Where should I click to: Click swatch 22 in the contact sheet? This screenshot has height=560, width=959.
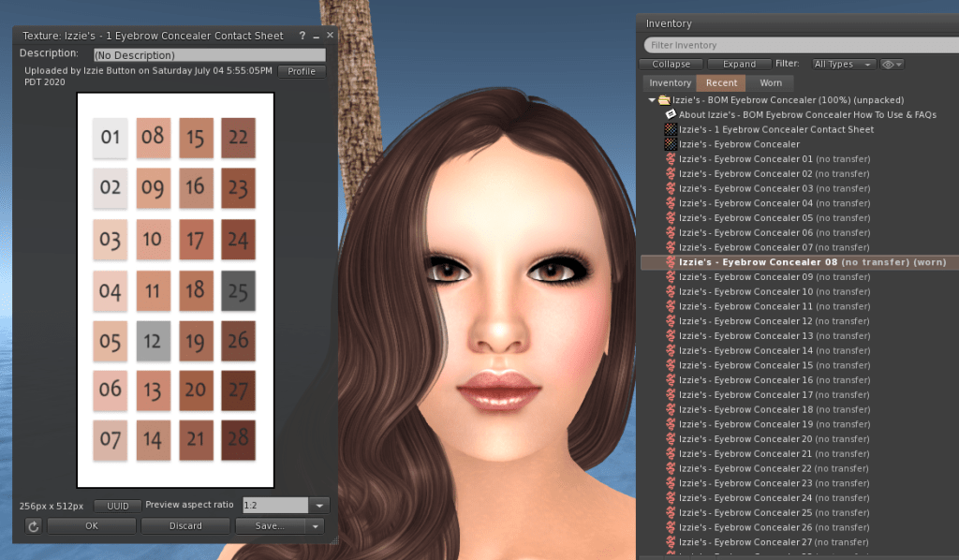237,138
